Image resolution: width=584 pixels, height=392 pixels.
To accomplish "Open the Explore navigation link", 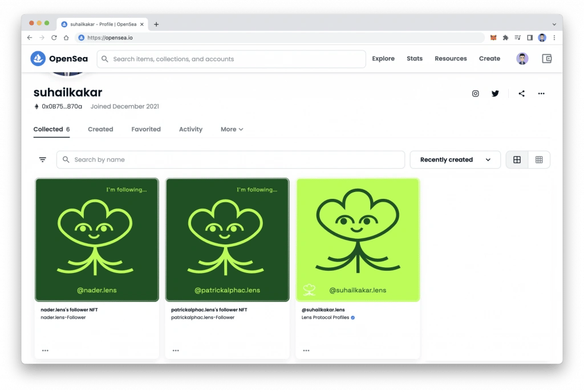I will tap(383, 59).
